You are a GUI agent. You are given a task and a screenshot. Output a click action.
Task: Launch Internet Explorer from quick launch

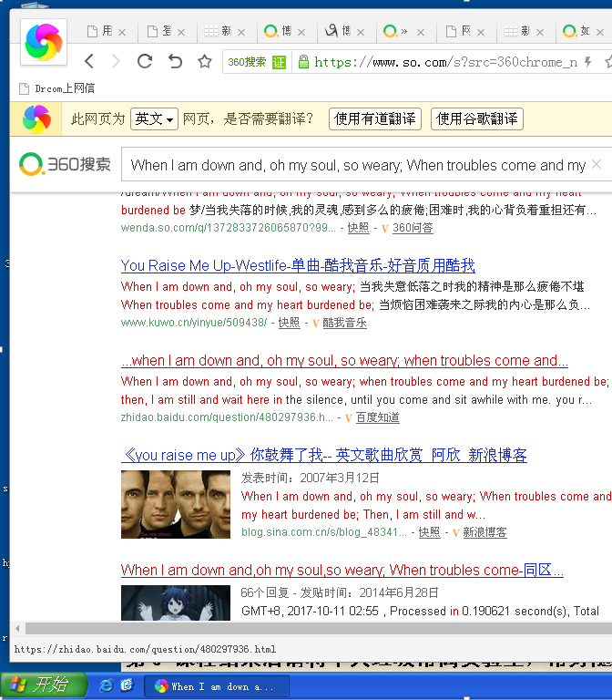click(106, 685)
